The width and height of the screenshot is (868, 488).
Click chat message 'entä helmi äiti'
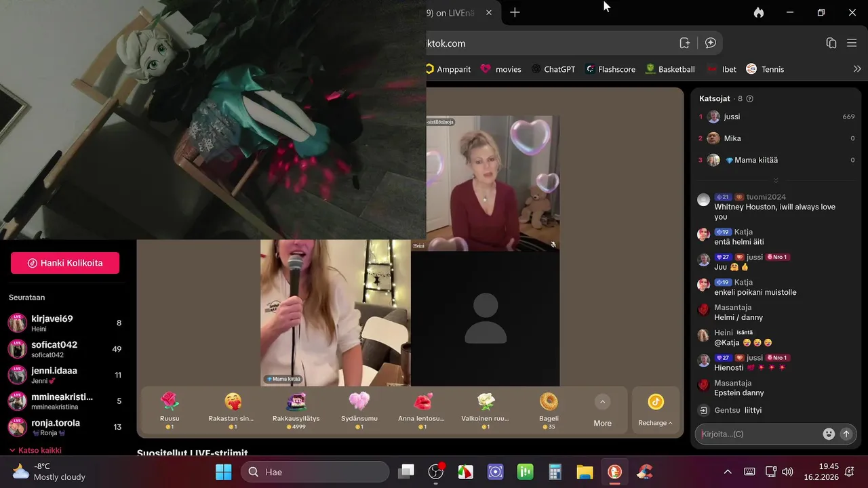coord(739,242)
